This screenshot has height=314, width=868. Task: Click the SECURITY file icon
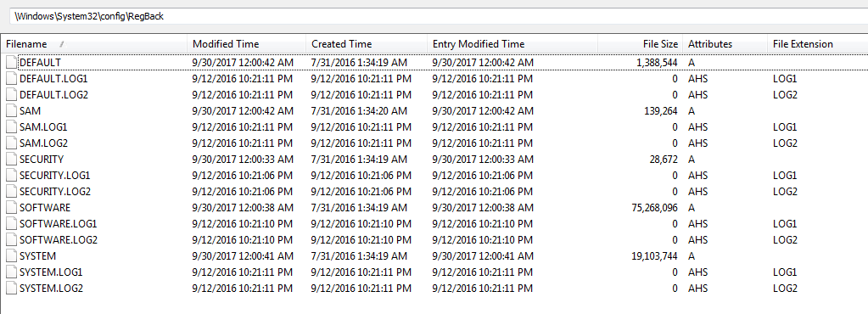click(x=11, y=159)
